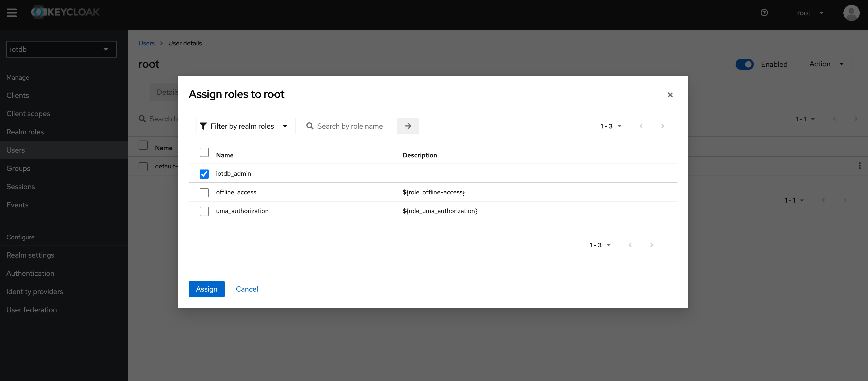Check the offline_access role checkbox
Image resolution: width=868 pixels, height=381 pixels.
click(204, 193)
